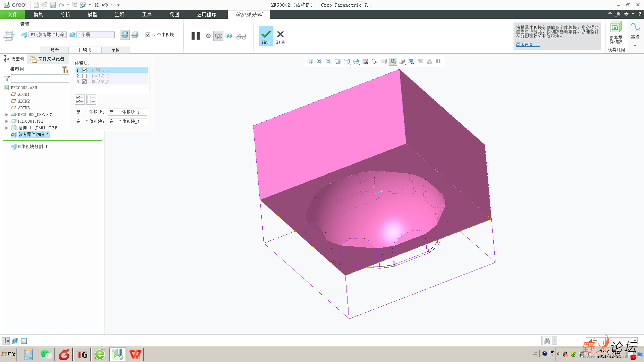
Task: Toggle the mold opening direction icon
Action: [393, 62]
